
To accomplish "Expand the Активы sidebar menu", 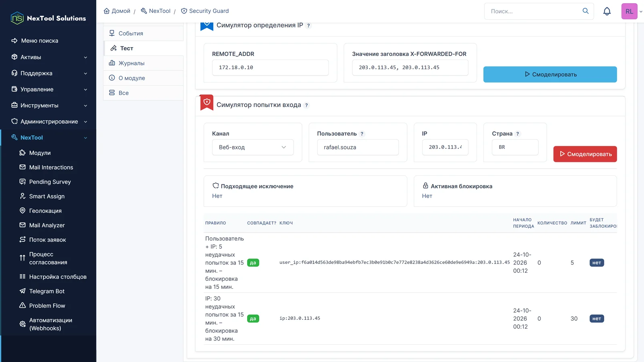I will (48, 57).
